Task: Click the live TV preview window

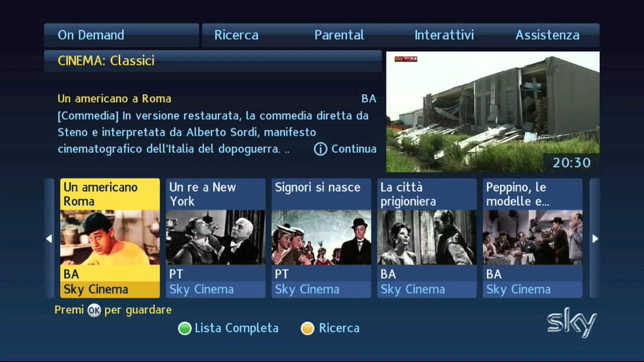Action: click(493, 112)
